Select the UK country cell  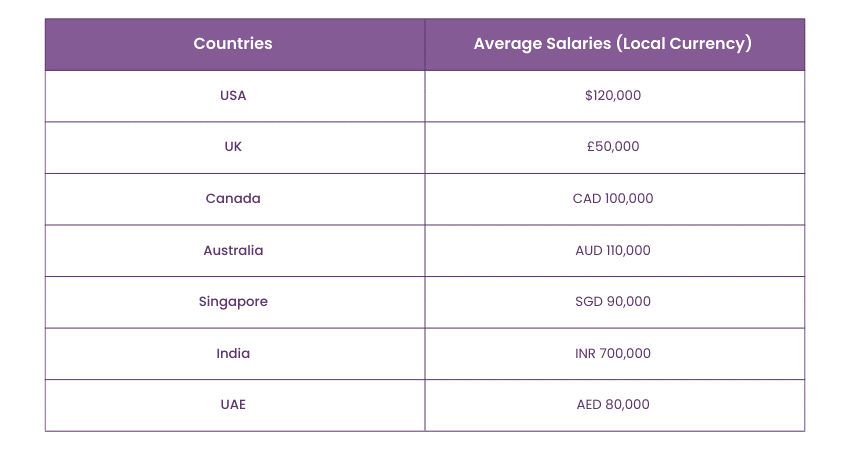click(233, 147)
